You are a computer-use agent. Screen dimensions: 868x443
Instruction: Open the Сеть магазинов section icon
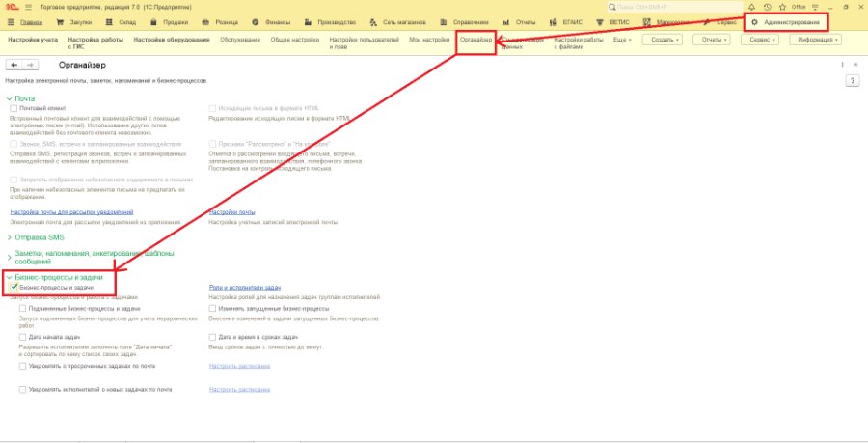click(372, 23)
